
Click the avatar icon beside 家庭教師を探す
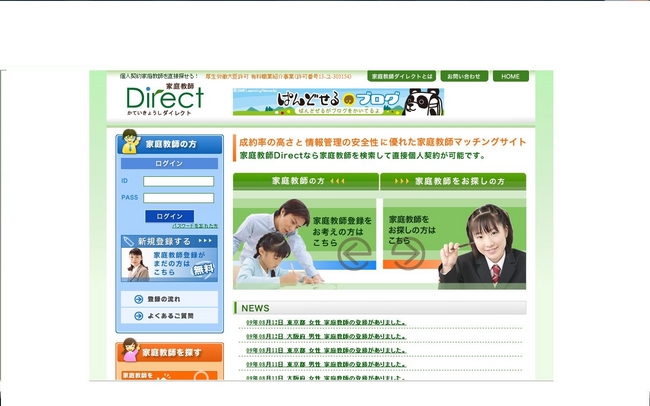point(131,352)
